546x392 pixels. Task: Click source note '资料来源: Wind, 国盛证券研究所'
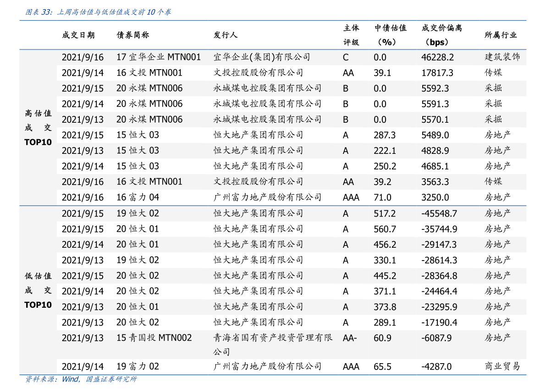[81, 379]
